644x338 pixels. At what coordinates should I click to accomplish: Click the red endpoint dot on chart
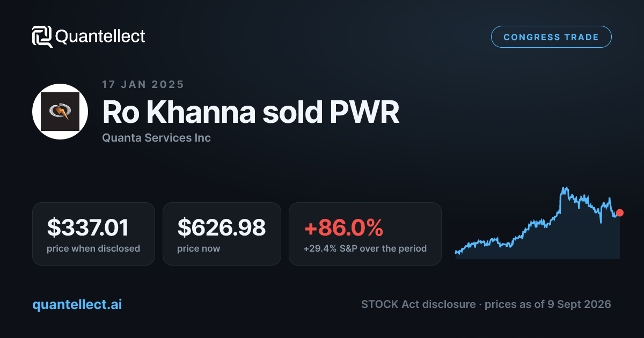tap(620, 213)
